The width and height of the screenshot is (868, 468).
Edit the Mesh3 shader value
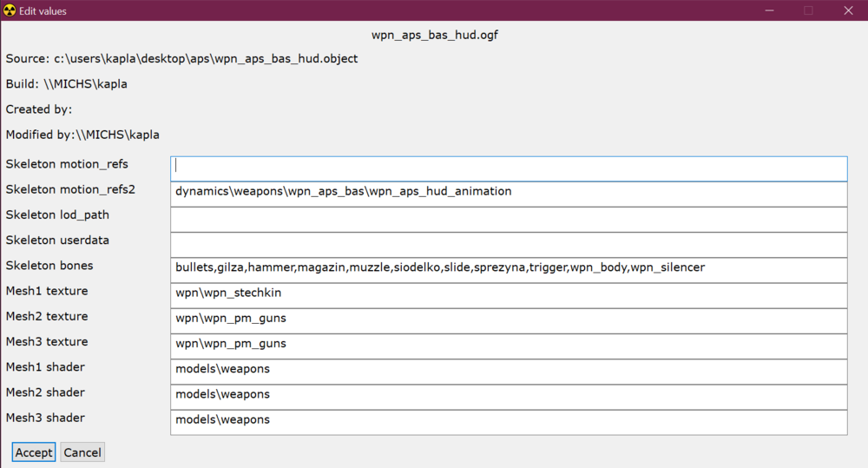pyautogui.click(x=508, y=422)
